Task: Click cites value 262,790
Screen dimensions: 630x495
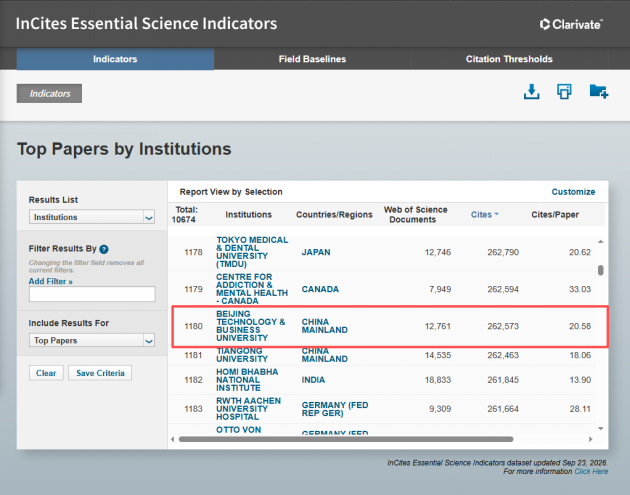Action: pos(503,252)
